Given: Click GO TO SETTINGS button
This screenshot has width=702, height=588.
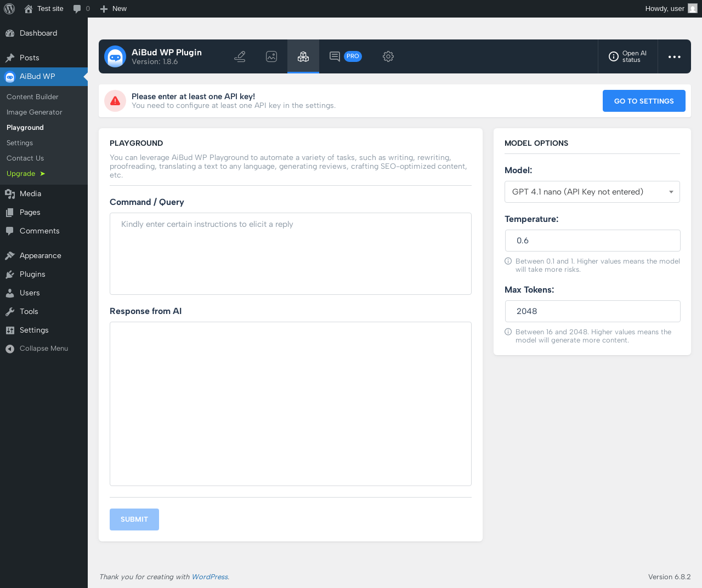Looking at the screenshot, I should pos(644,101).
